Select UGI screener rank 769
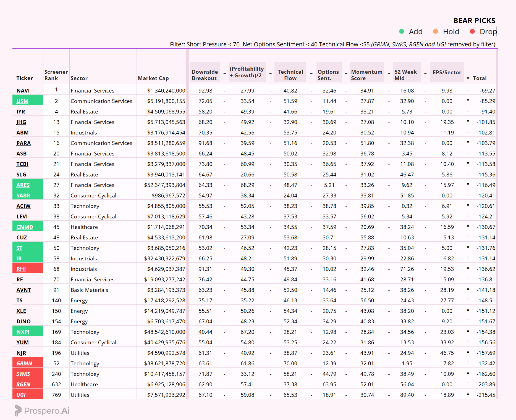The image size is (516, 420). tap(56, 395)
